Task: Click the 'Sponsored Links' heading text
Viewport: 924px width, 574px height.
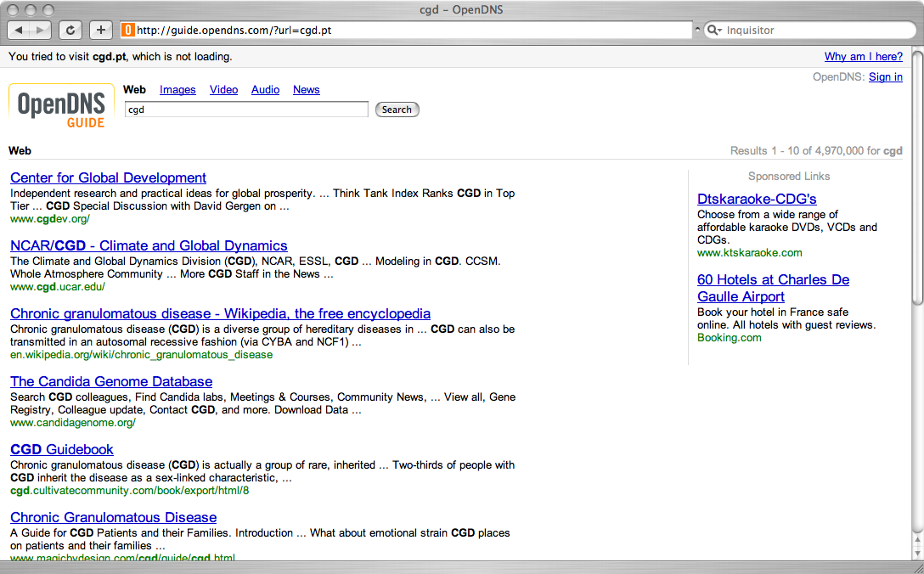Action: (x=789, y=177)
